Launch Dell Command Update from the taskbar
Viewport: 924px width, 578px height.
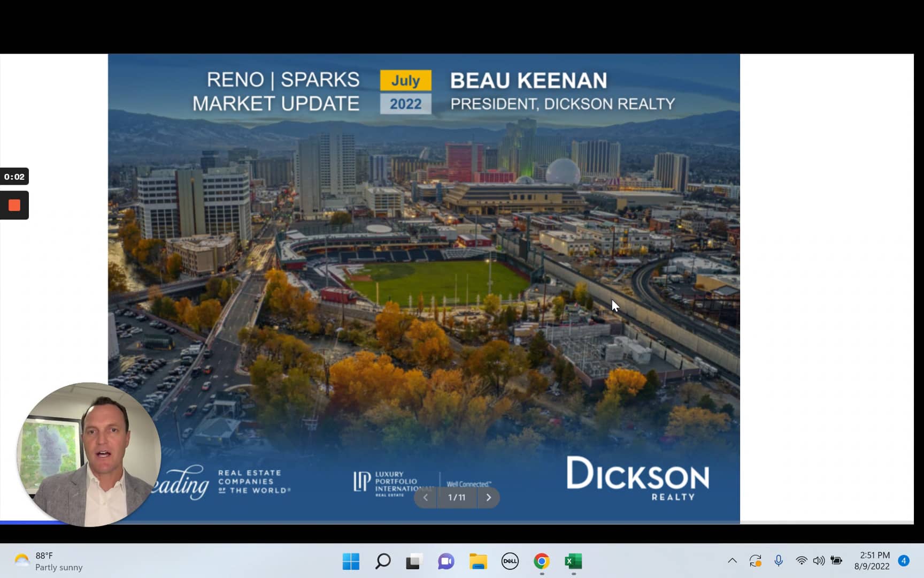(510, 561)
